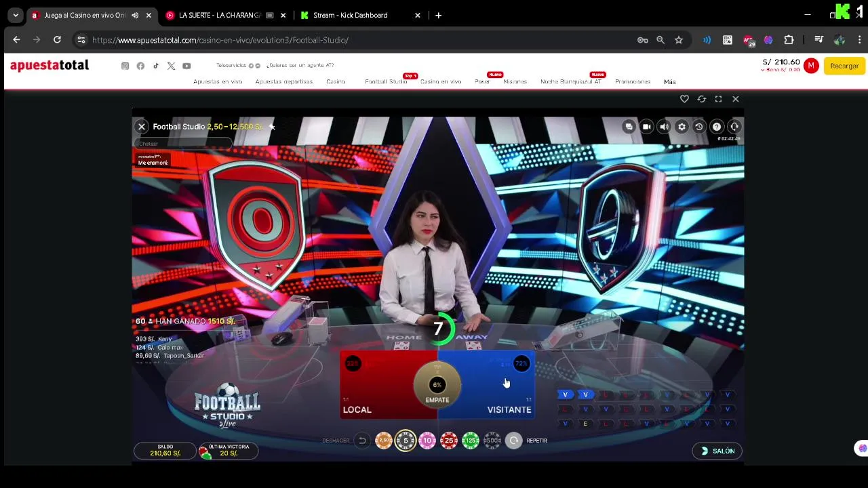
Task: Select the 5 black chip
Action: tap(406, 441)
